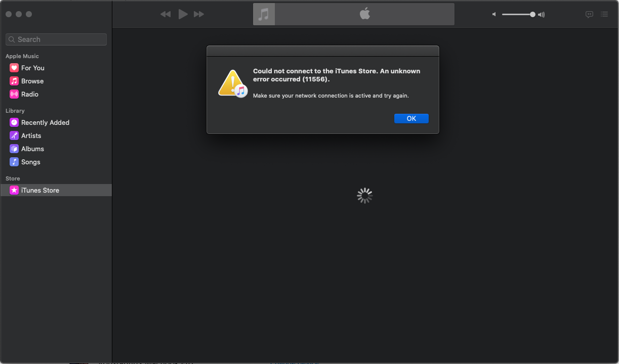
Task: Open the Up Next list button
Action: coord(604,15)
